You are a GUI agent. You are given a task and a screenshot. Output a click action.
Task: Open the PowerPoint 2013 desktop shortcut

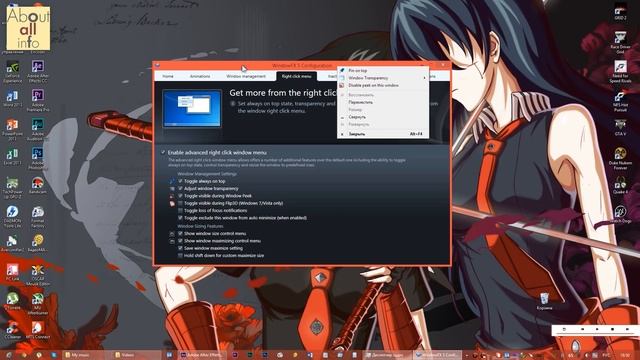click(x=12, y=129)
